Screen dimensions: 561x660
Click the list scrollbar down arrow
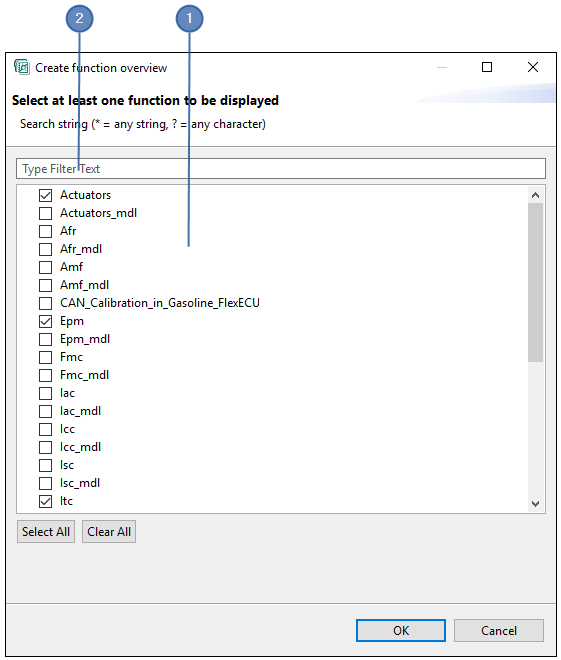[535, 503]
